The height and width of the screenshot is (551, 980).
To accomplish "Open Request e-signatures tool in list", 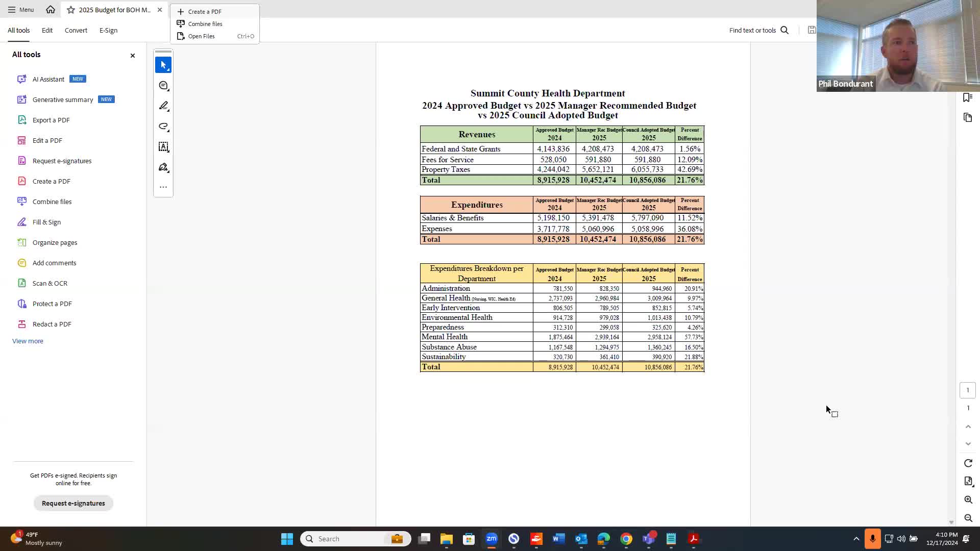I will [x=62, y=161].
